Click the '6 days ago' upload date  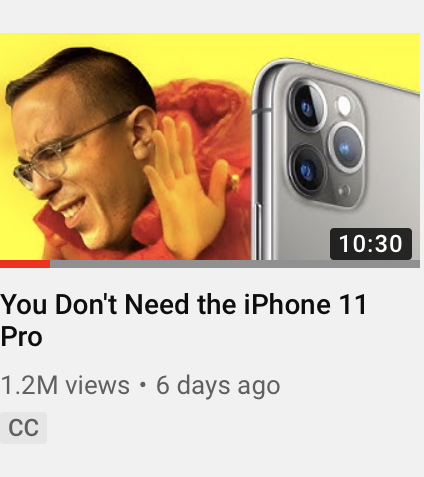pyautogui.click(x=218, y=386)
